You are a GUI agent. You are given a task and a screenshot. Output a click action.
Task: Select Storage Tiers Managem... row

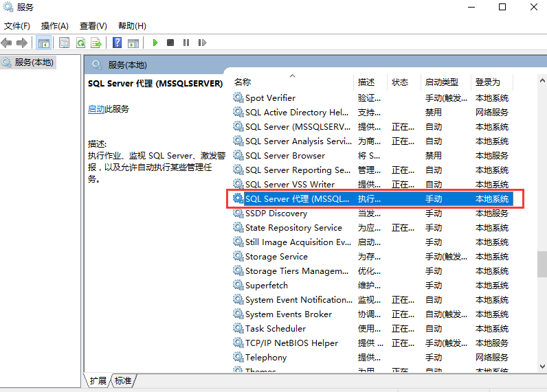pyautogui.click(x=373, y=270)
